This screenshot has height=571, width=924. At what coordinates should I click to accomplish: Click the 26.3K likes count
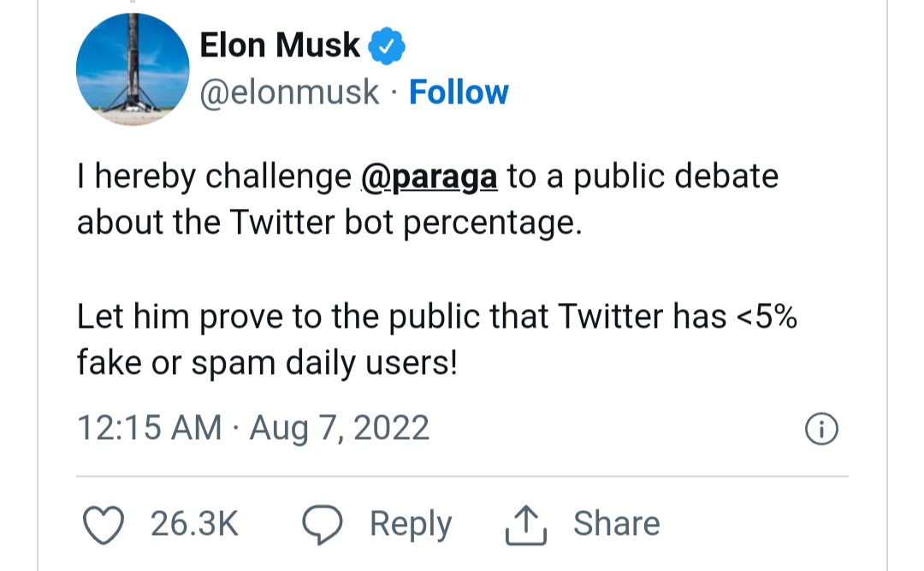(194, 524)
